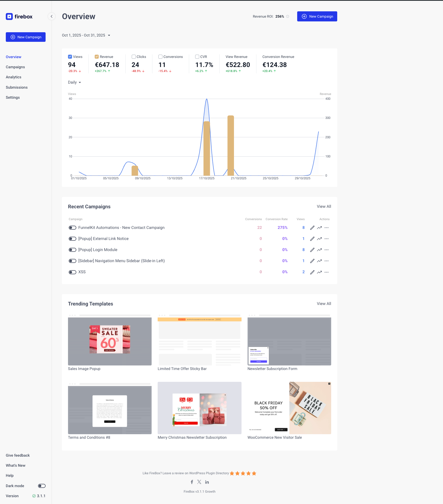Open the FireBox Facebook page icon
The height and width of the screenshot is (504, 443).
(192, 482)
